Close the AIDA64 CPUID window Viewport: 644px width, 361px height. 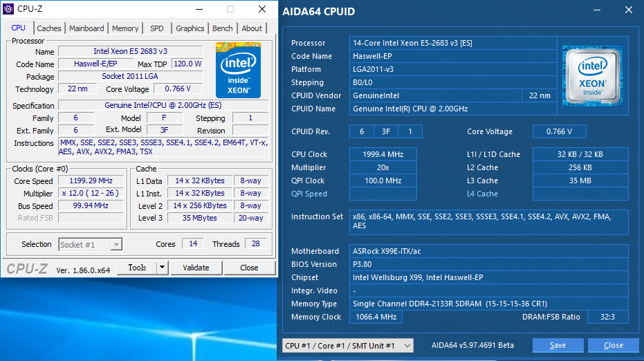[628, 10]
